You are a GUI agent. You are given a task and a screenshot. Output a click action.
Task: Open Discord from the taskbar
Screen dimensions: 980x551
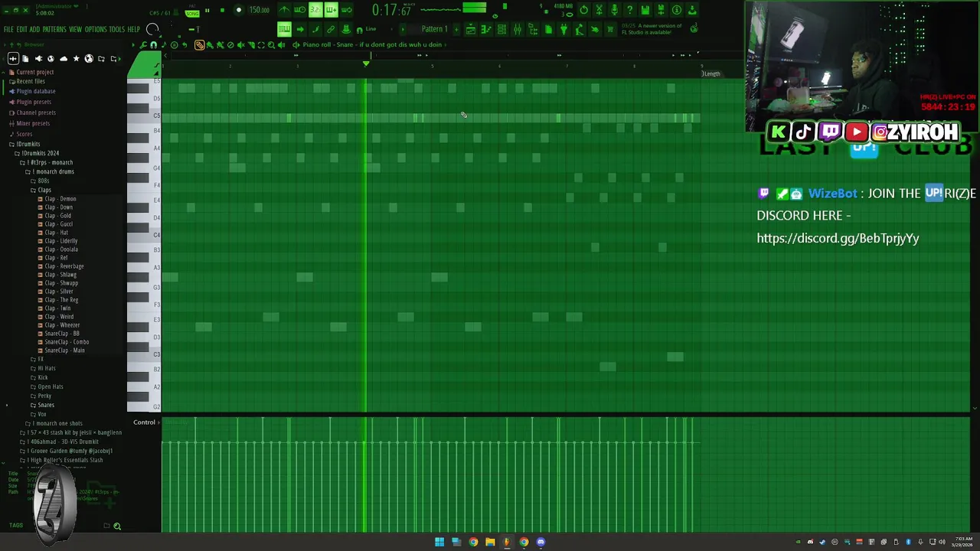pos(541,542)
